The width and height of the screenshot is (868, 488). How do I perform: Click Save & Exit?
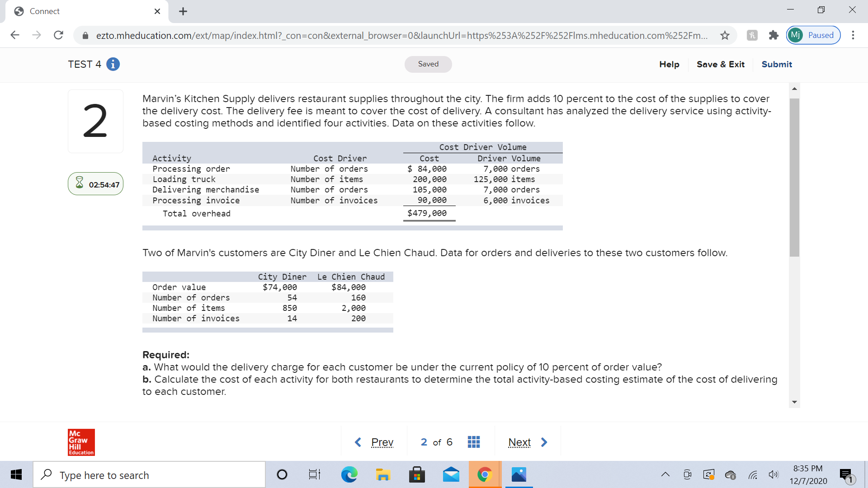(720, 64)
